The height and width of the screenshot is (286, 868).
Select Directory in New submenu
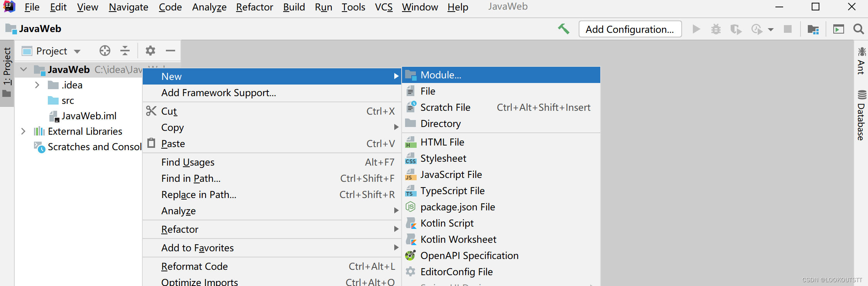click(501, 124)
